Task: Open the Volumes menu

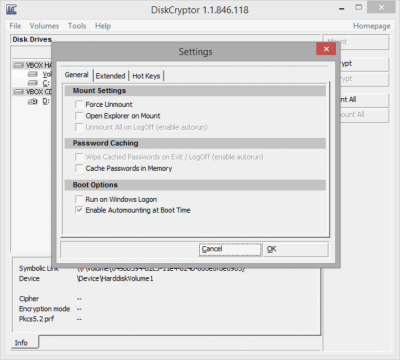Action: (44, 26)
